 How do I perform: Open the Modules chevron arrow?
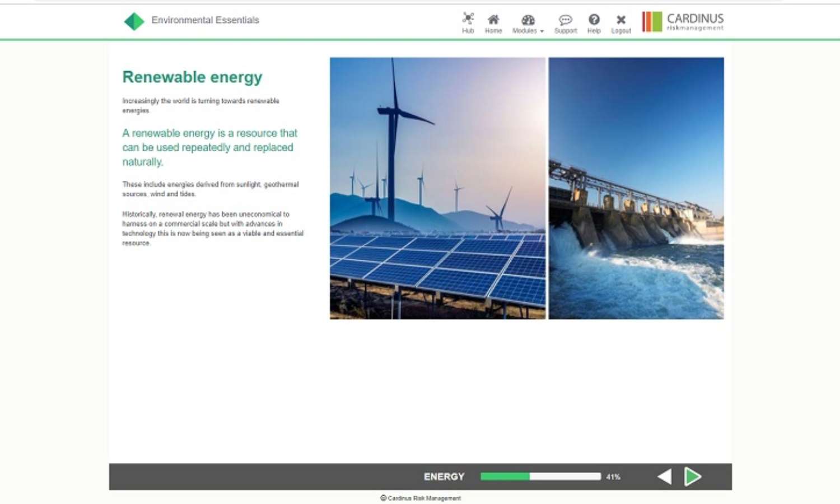click(x=541, y=31)
